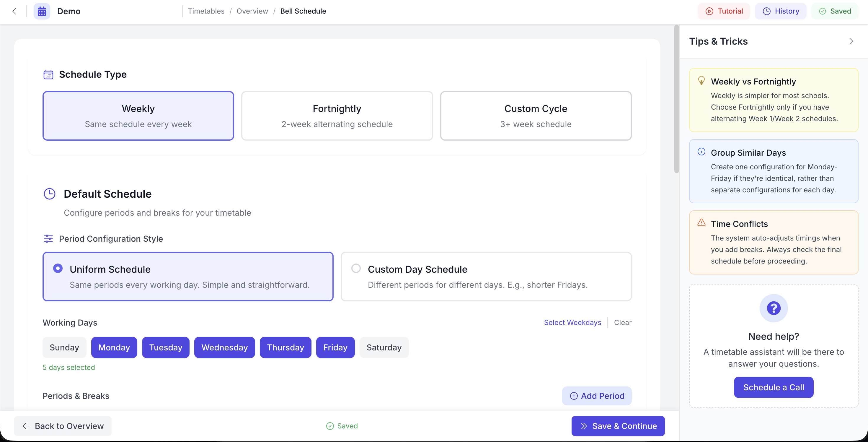Click the sliders icon for Period Configuration Style
This screenshot has width=868, height=442.
48,239
